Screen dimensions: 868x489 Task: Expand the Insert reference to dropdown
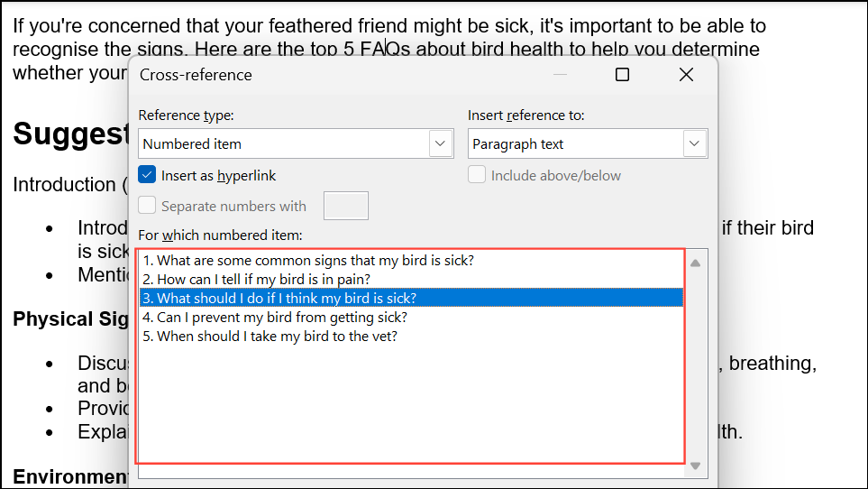[x=693, y=143]
